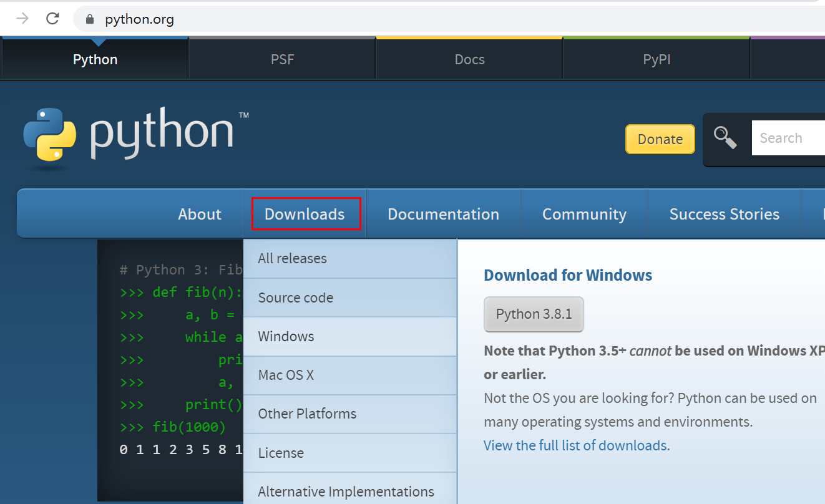Switch to the PyPI tab
This screenshot has width=825, height=504.
tap(657, 59)
